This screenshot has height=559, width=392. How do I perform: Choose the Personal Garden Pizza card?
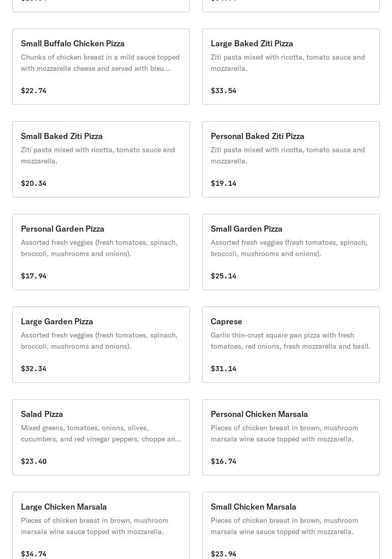pos(101,252)
